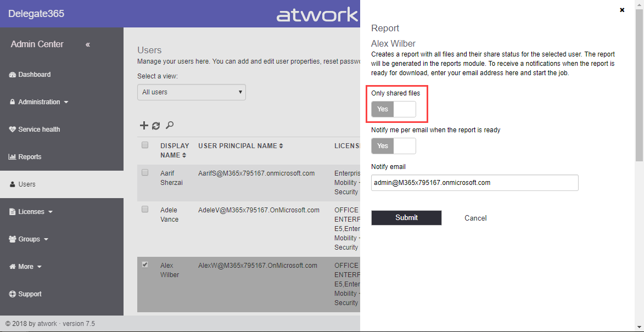Click the refresh users list icon

click(x=156, y=126)
